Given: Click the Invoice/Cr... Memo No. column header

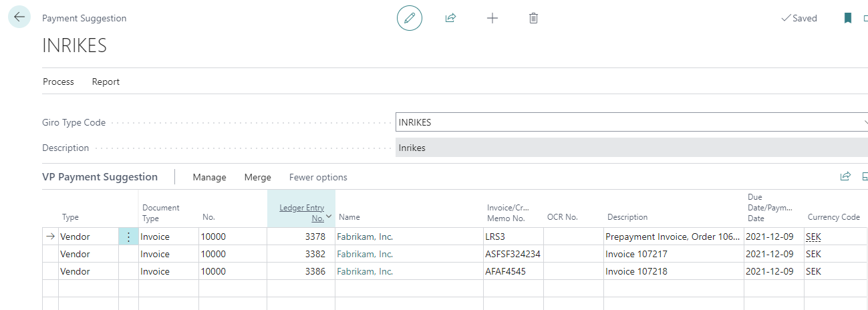Looking at the screenshot, I should pos(509,212).
